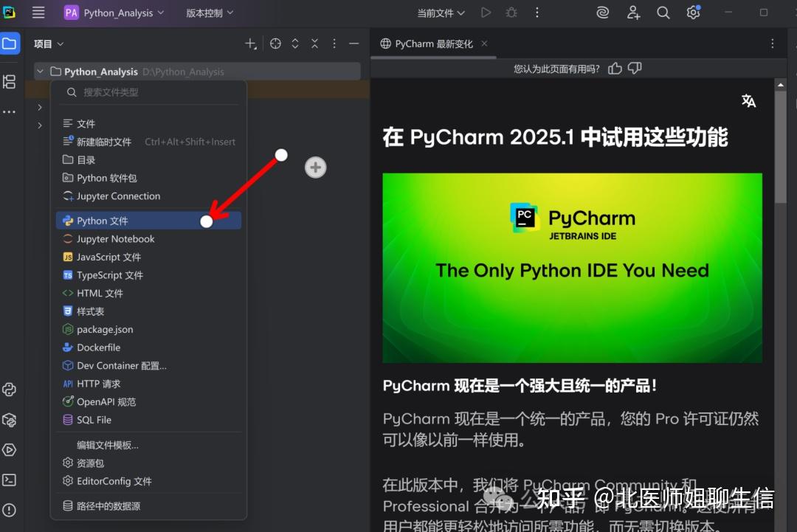Open the 项目 view dropdown

click(x=49, y=44)
